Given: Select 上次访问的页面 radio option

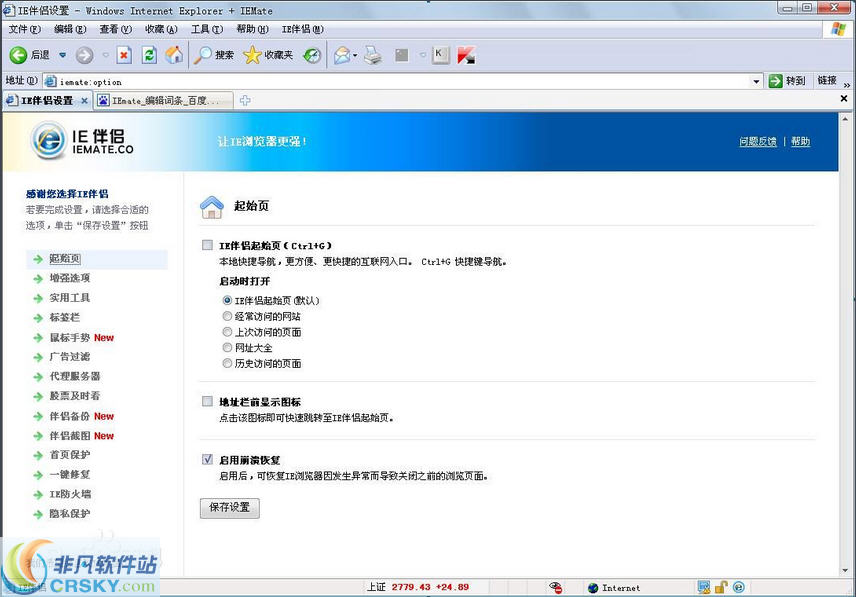Looking at the screenshot, I should coord(227,332).
